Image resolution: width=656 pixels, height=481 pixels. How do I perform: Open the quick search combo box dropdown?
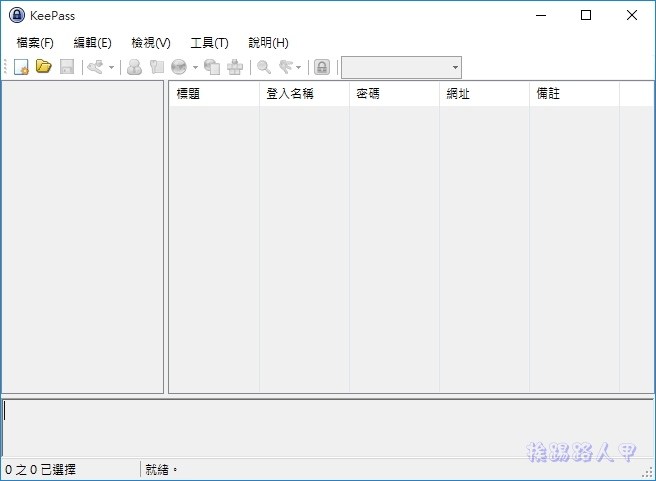[x=455, y=67]
